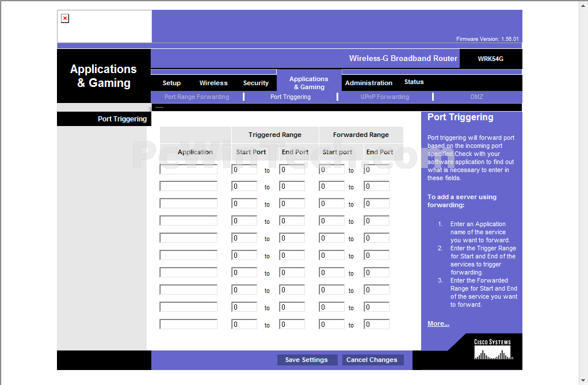Open the Port Range Forwarding sub-tab
This screenshot has width=588, height=385.
[x=197, y=97]
